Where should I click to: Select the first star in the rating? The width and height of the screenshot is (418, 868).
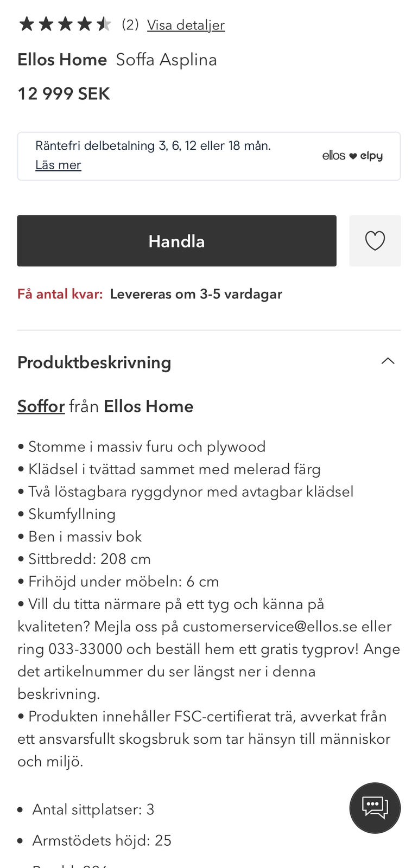coord(26,23)
